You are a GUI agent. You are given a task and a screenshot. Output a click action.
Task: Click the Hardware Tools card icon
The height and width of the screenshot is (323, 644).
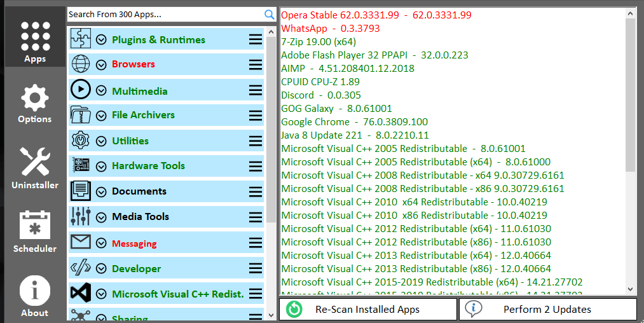(x=81, y=165)
